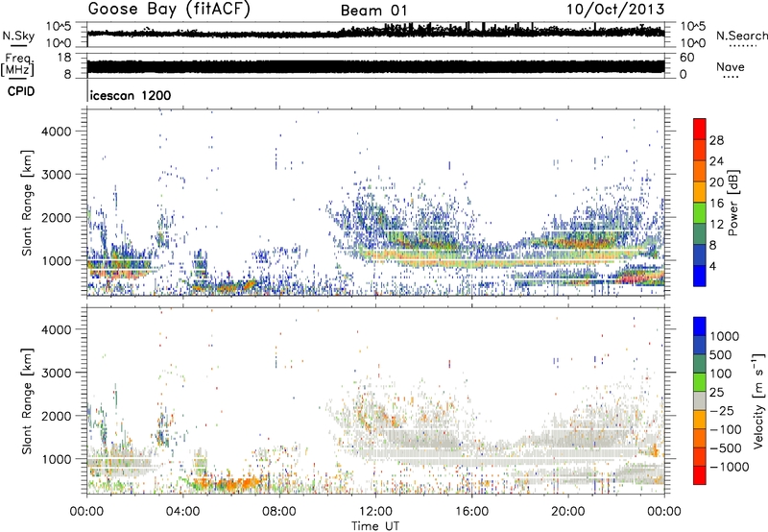Viewport: 768px width, 532px height.
Task: Click the '18' tick on frequency axis
Action: click(x=62, y=58)
